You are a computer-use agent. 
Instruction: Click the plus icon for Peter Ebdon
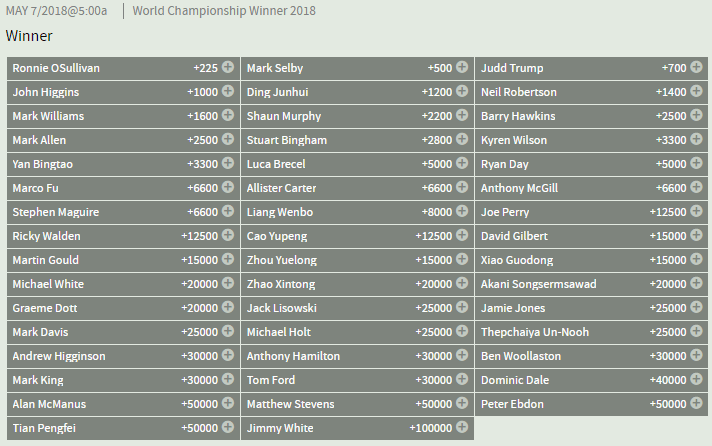[x=696, y=404]
